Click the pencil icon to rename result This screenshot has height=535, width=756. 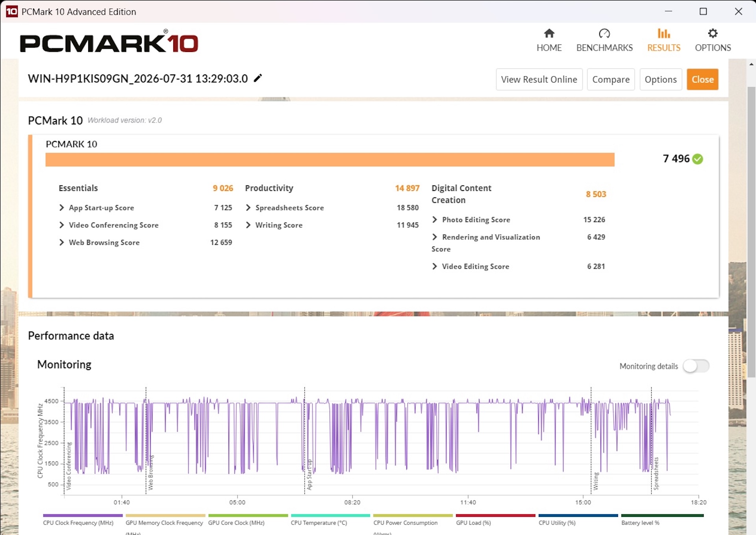[x=258, y=78]
